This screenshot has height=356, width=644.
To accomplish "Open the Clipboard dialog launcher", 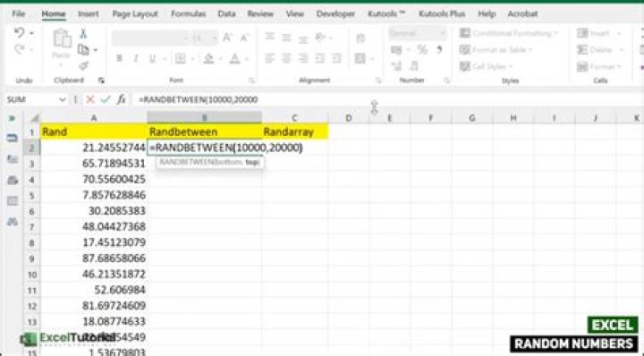I will tap(101, 81).
